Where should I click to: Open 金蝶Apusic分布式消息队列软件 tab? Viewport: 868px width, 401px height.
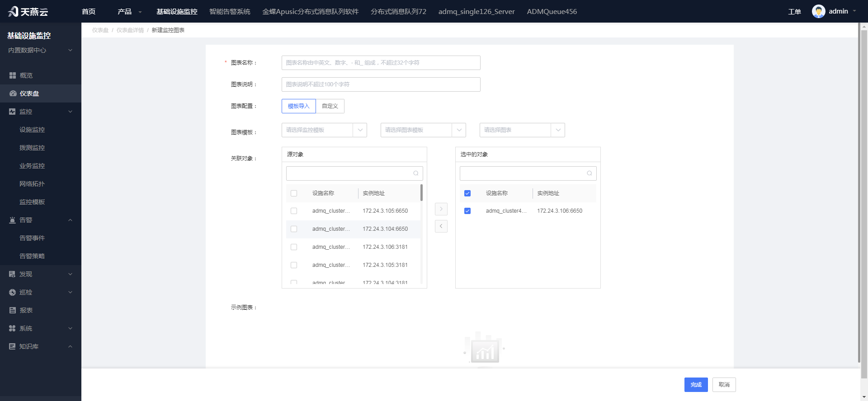pyautogui.click(x=311, y=11)
